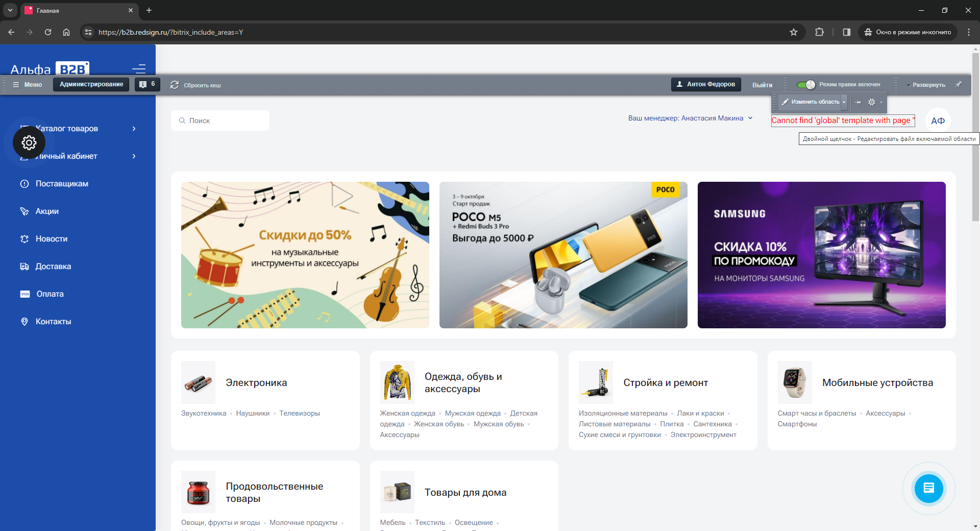The width and height of the screenshot is (980, 531).
Task: Open the Электроника category title
Action: coord(256,382)
